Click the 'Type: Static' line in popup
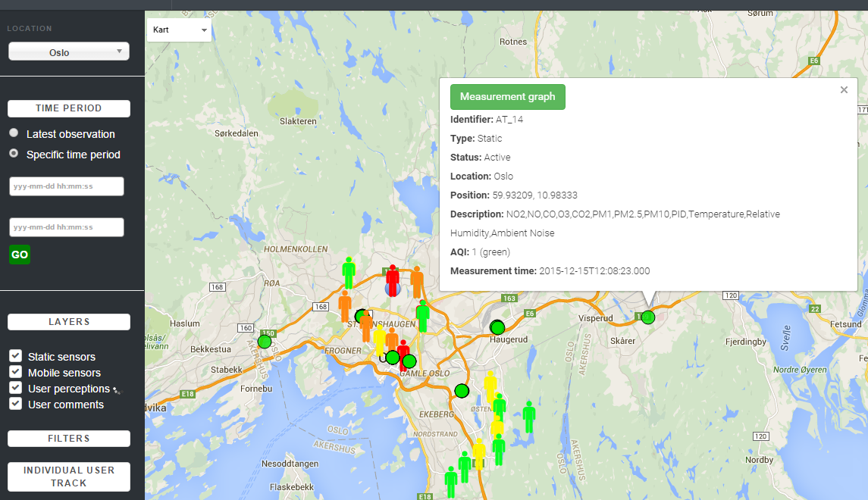 [x=476, y=139]
